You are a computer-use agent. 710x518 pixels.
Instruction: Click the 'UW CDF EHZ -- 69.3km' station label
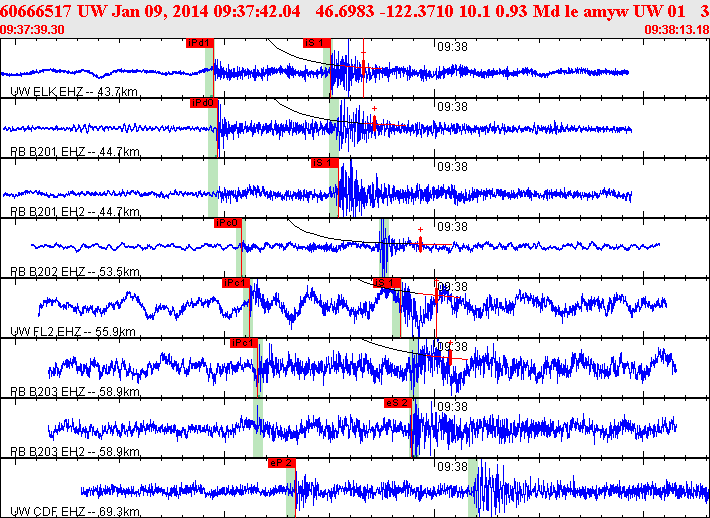(74, 512)
